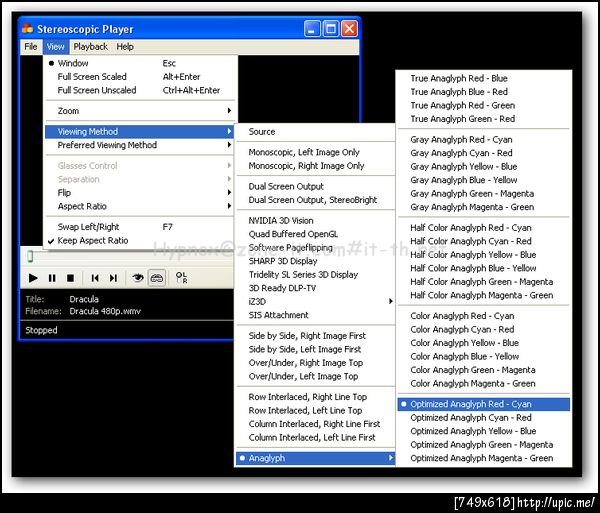Select Gray Anaglyph Magenta - Green
600x513 pixels.
[484, 207]
